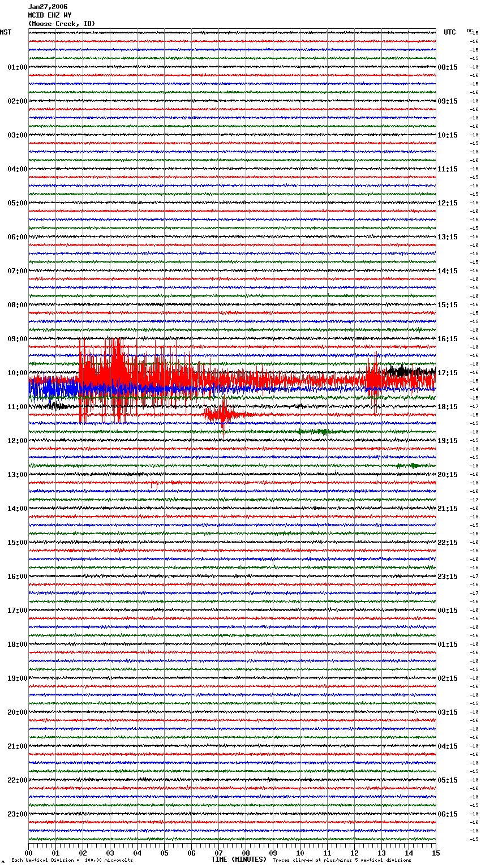Image resolution: width=481 pixels, height=868 pixels.
Task: Click the 10:15 UTC time label
Action: [x=448, y=135]
